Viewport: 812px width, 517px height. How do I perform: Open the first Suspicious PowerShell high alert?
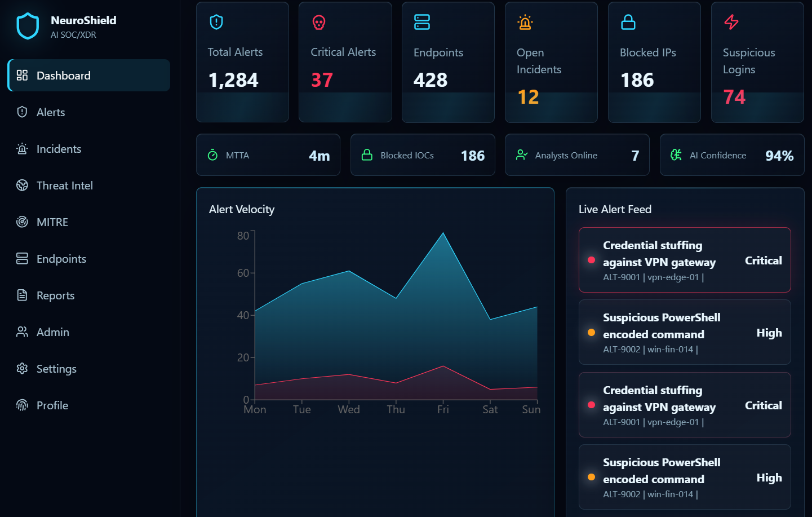[685, 332]
